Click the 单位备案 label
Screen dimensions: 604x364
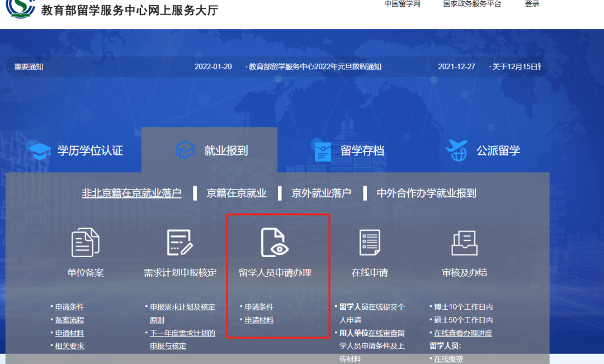pos(86,273)
